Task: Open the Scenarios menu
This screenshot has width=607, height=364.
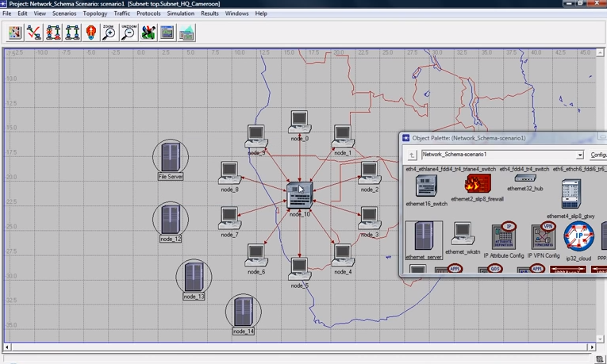Action: click(x=64, y=13)
